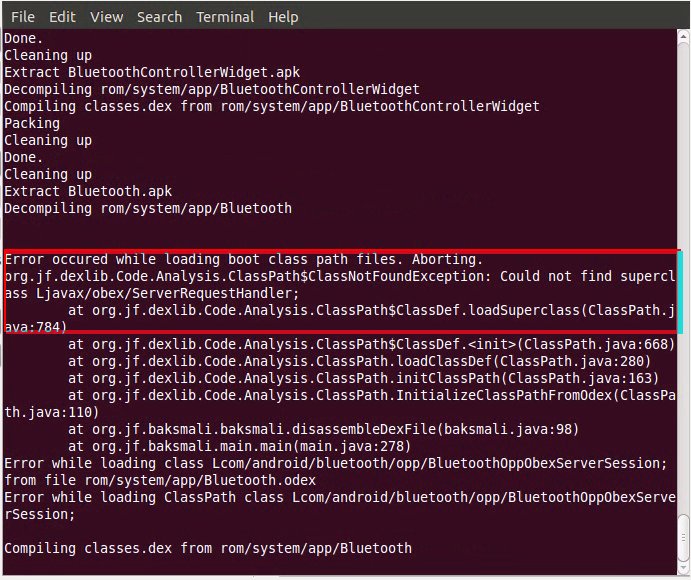Click the scrollbar up arrow
This screenshot has width=691, height=580.
click(684, 37)
